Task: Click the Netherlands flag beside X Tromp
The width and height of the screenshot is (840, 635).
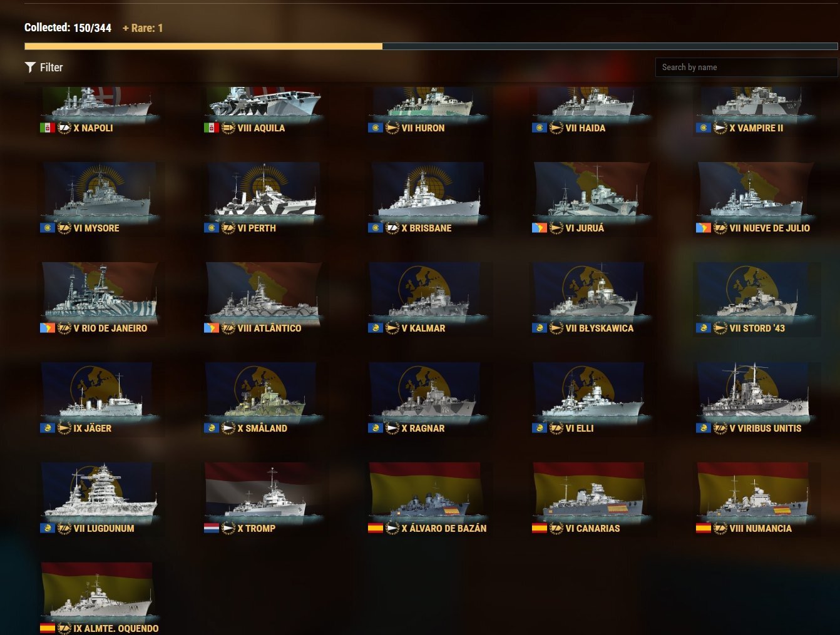Action: (212, 528)
